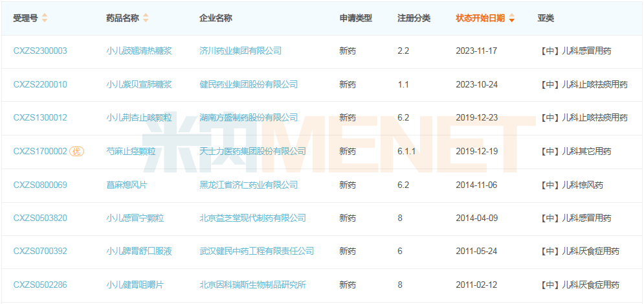Select 【中】儿科惊风药 subclass cell
This screenshot has width=644, height=304.
pyautogui.click(x=571, y=185)
